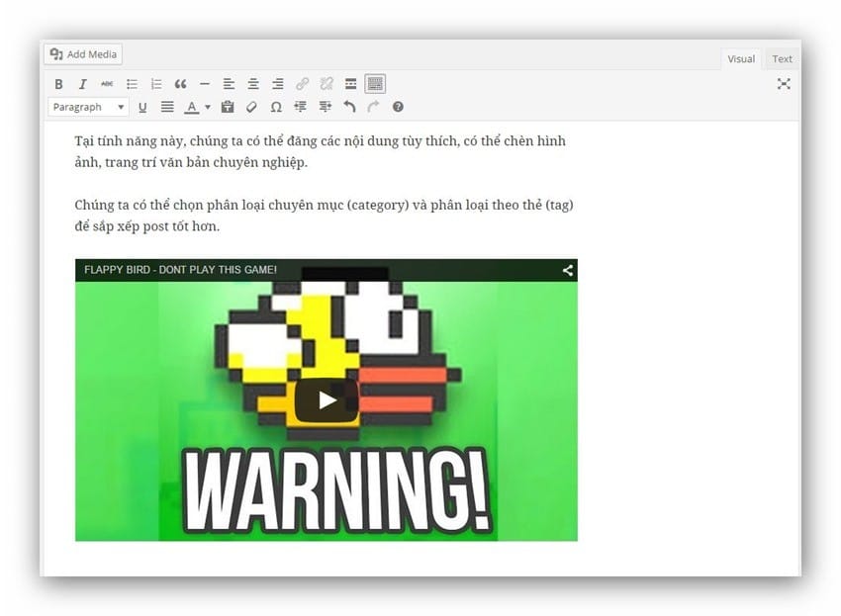Toggle the toolbar kitchen sink button
Viewport: 841px width, 616px height.
click(x=375, y=84)
